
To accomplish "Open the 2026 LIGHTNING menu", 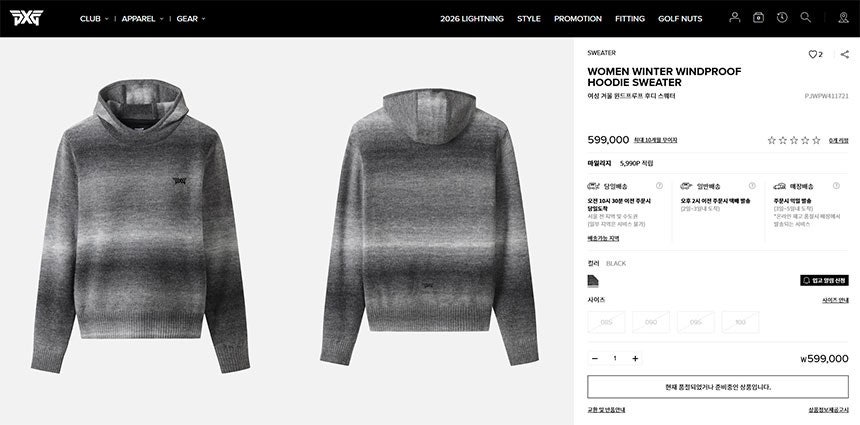I will point(472,19).
